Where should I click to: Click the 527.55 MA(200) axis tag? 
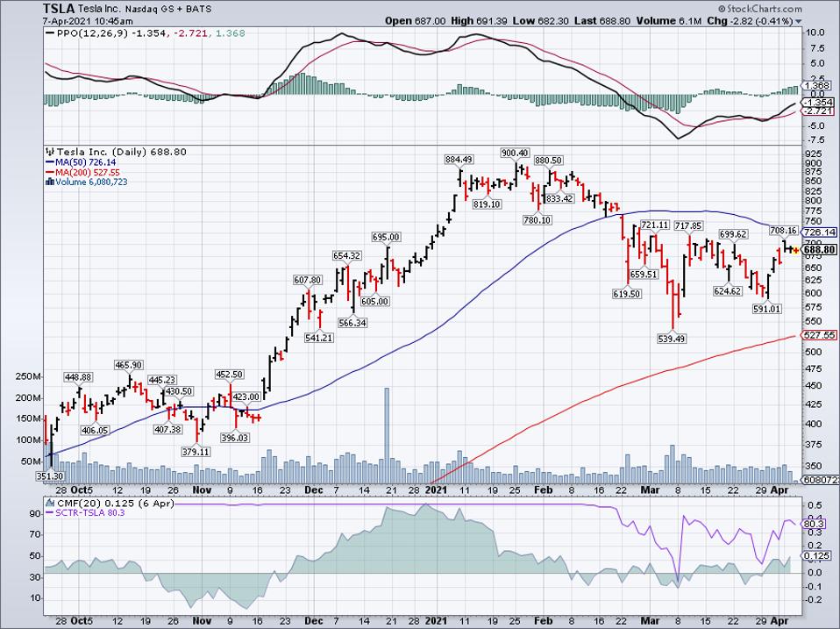pyautogui.click(x=819, y=335)
